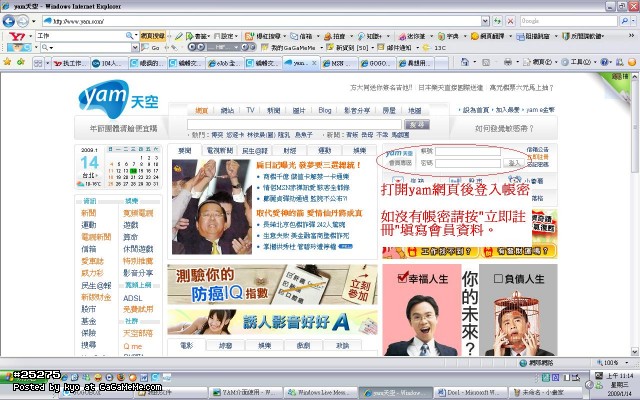
Task: Open the Blog search category
Action: click(x=324, y=110)
